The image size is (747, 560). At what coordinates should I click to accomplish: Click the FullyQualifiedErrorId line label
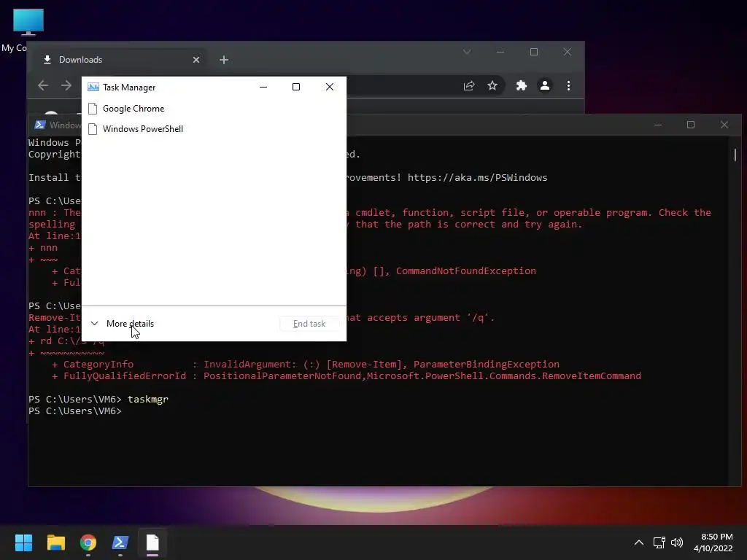125,376
